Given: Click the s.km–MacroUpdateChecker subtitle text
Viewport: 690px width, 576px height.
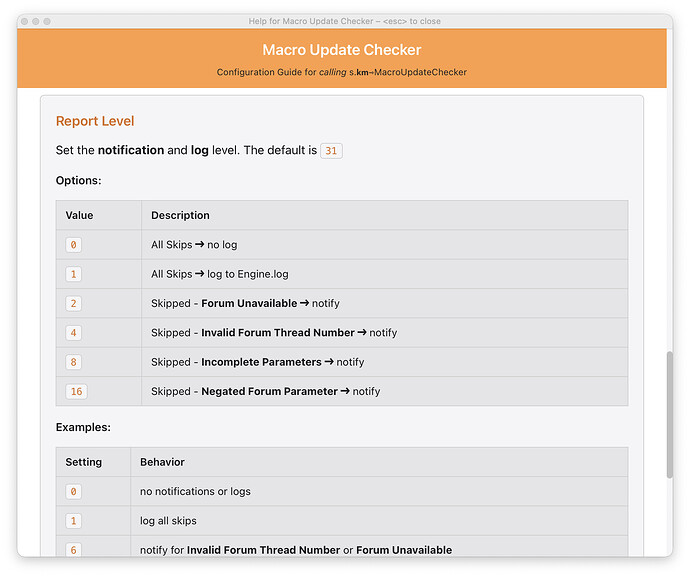Looking at the screenshot, I should [407, 72].
